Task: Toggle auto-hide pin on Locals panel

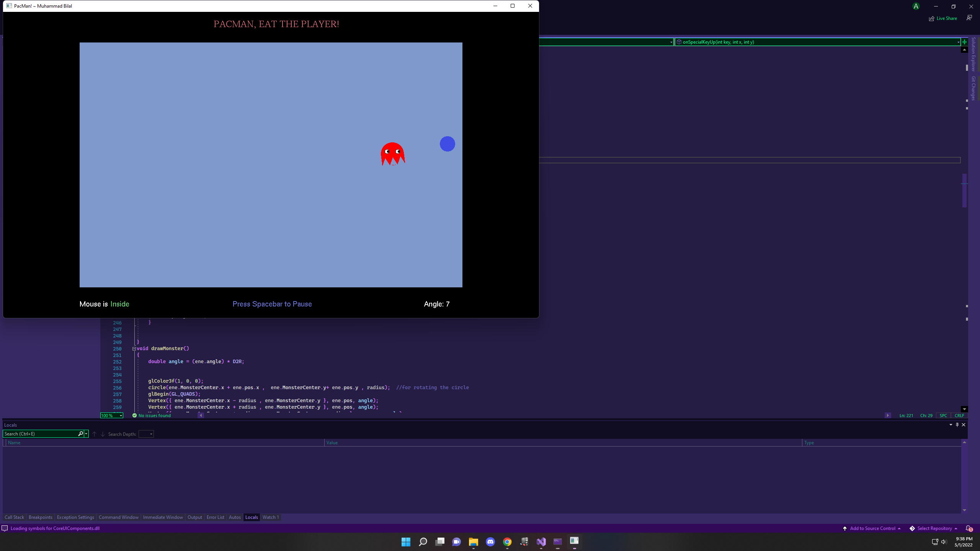Action: (957, 425)
